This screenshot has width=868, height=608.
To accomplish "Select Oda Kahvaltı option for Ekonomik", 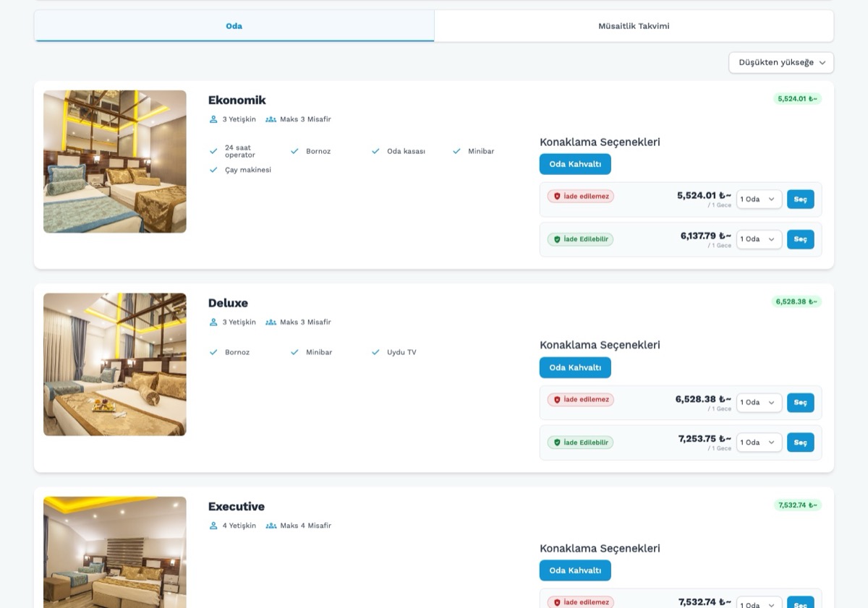I will coord(575,164).
